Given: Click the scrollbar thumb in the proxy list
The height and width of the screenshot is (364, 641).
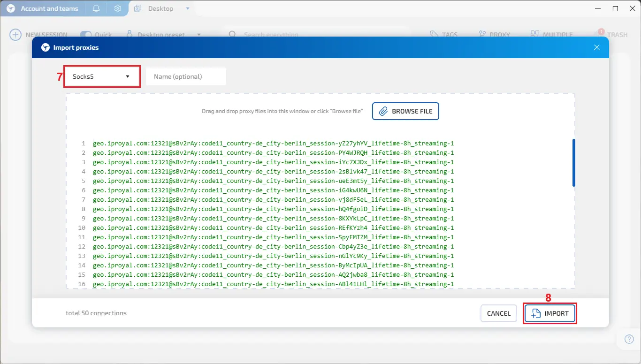Looking at the screenshot, I should click(574, 163).
